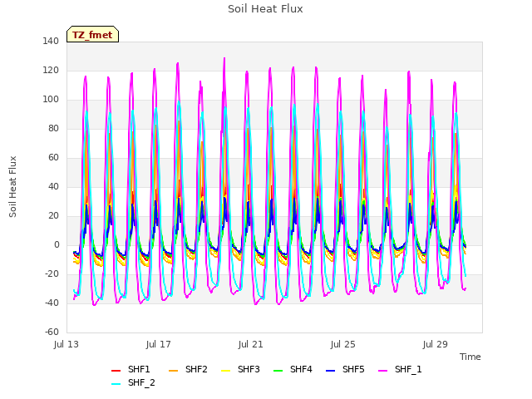Click the 100 y-axis tick label
The width and height of the screenshot is (532, 399).
51,100
